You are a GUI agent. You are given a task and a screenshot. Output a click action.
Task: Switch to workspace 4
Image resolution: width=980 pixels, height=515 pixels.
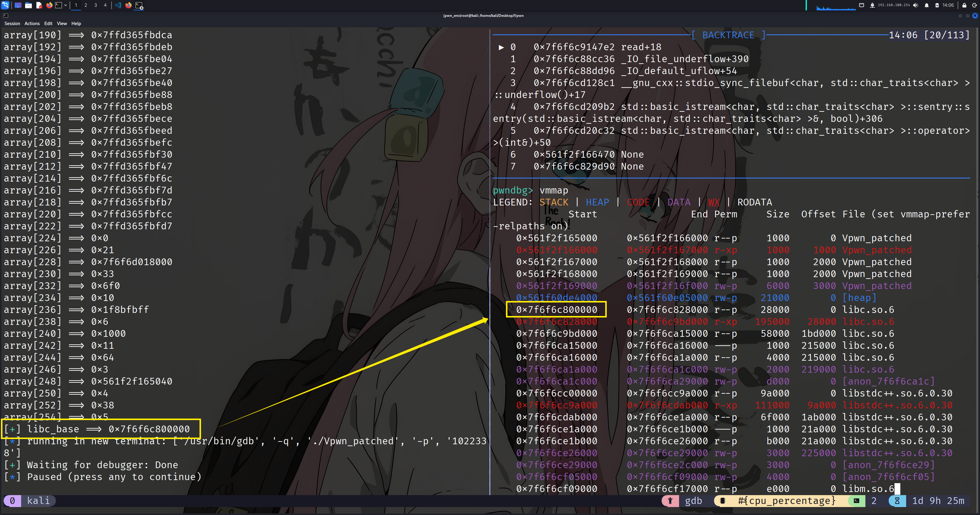(x=105, y=5)
